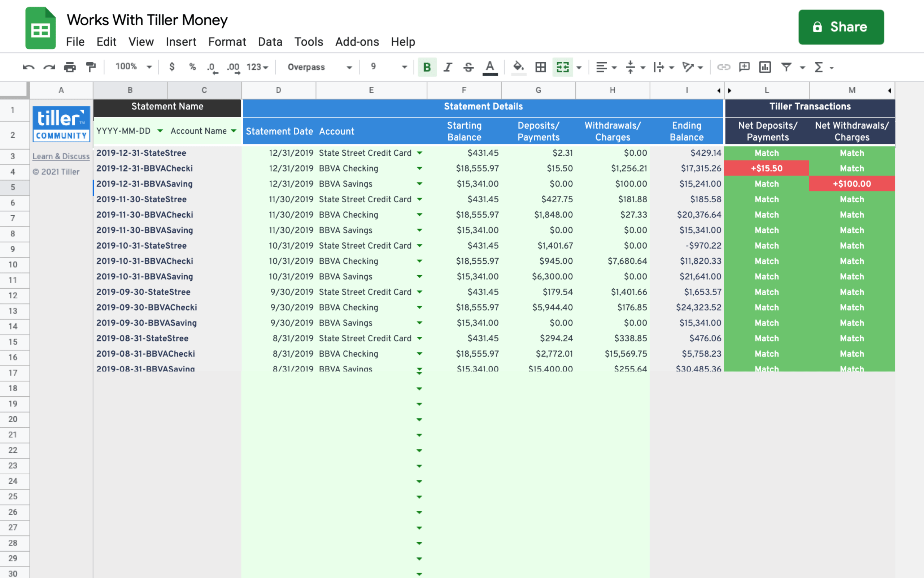The width and height of the screenshot is (924, 578).
Task: Open account dropdown for 12/31/2019 BBVA Checking
Action: (x=420, y=168)
